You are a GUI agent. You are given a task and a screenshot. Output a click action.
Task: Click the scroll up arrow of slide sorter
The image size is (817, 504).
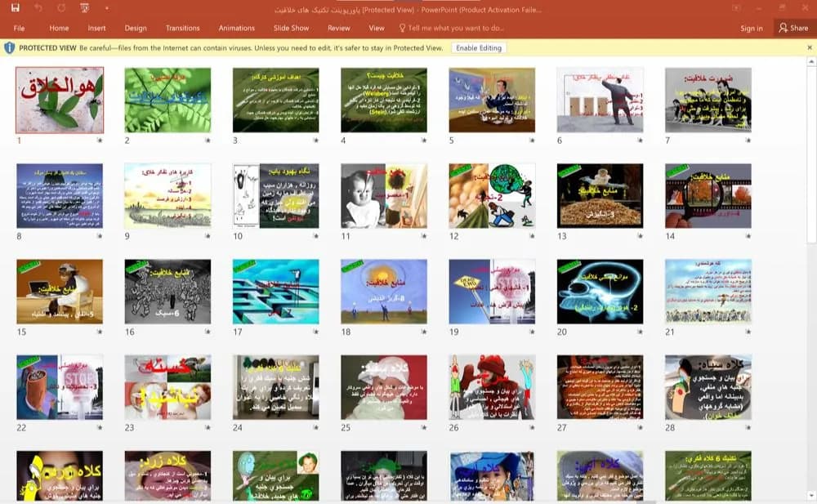811,62
